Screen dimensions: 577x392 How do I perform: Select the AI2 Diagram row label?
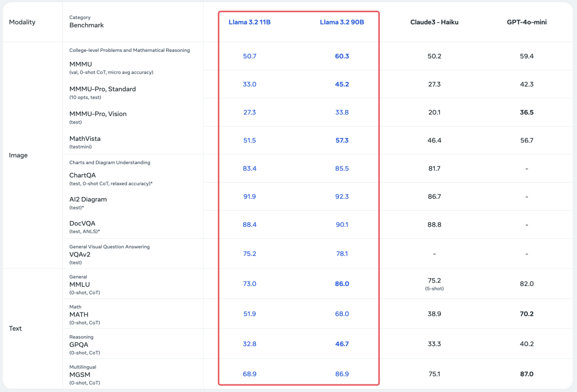coord(88,199)
